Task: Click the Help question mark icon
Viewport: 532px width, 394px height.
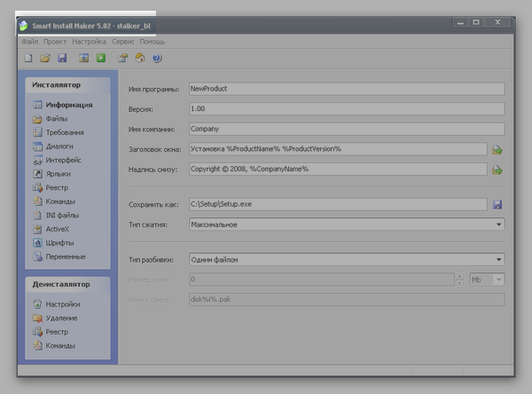Action: coord(157,59)
